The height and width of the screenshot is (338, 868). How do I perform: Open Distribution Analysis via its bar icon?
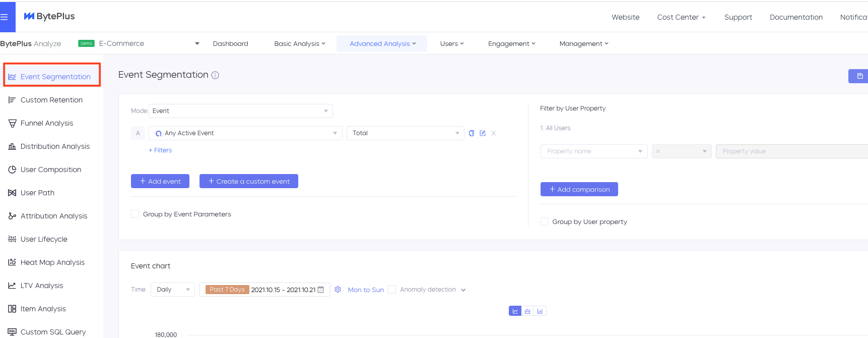coord(12,146)
